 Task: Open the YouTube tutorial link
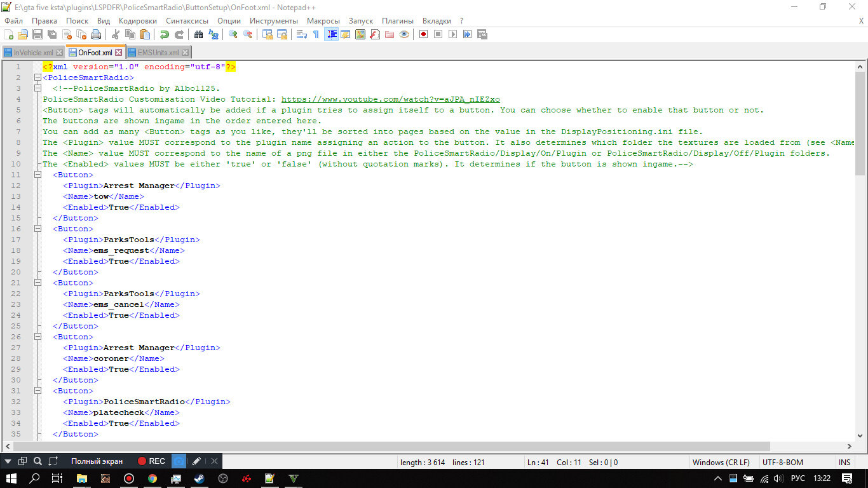(390, 99)
